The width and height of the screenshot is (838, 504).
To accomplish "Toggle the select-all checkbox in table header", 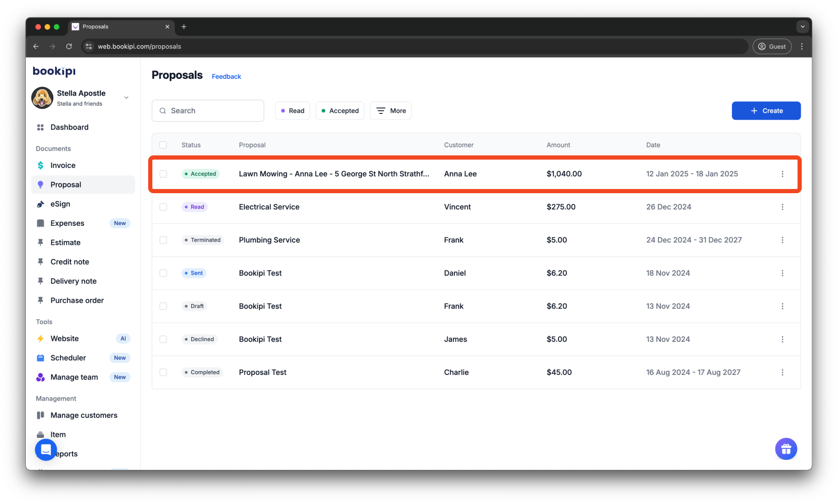I will pyautogui.click(x=163, y=145).
